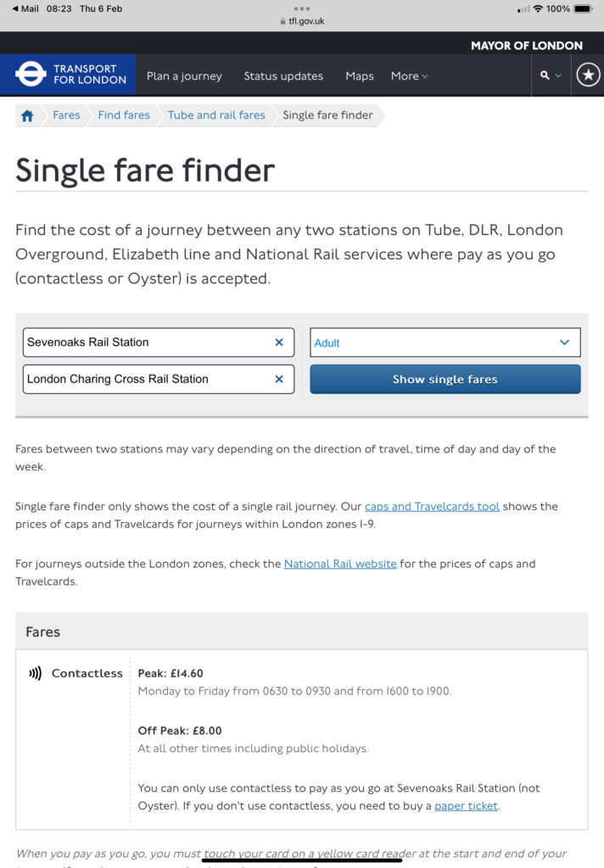This screenshot has width=604, height=868.
Task: Tap the padlock icon beside tfl.gov.uk
Action: tap(283, 21)
